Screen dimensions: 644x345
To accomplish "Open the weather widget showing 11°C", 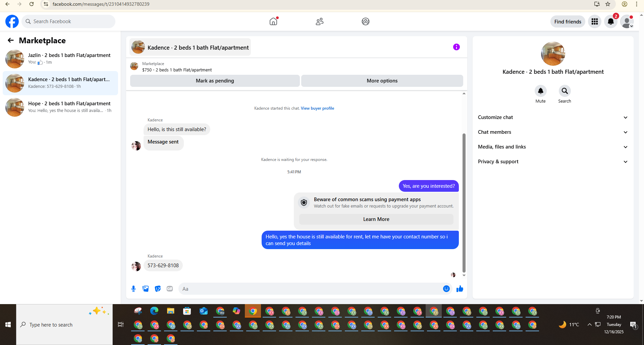I will click(x=569, y=325).
